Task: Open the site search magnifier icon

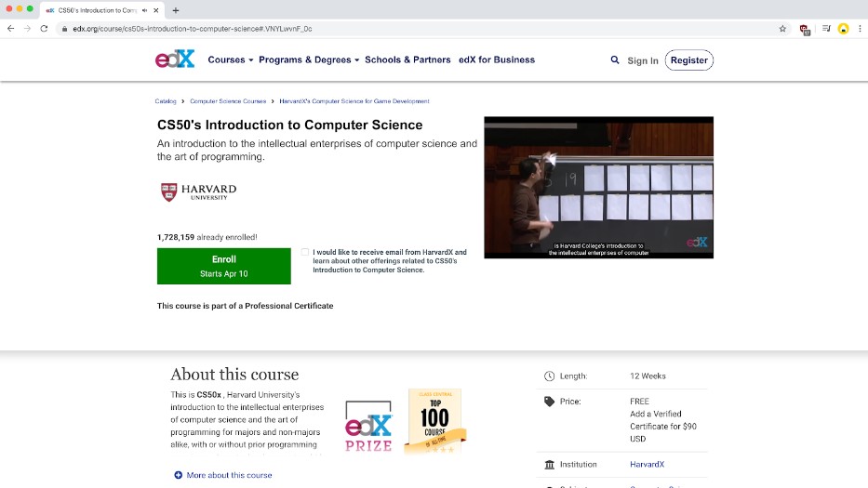Action: tap(614, 59)
